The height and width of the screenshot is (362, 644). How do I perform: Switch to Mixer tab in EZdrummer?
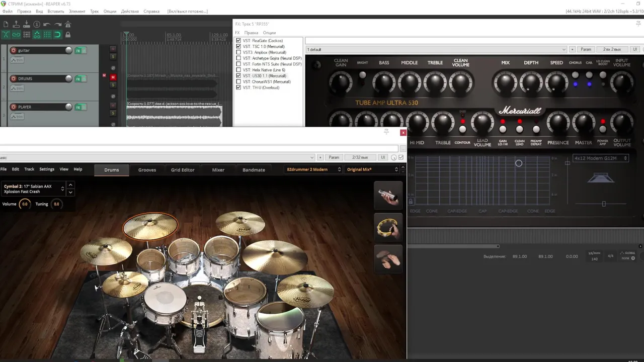point(218,170)
